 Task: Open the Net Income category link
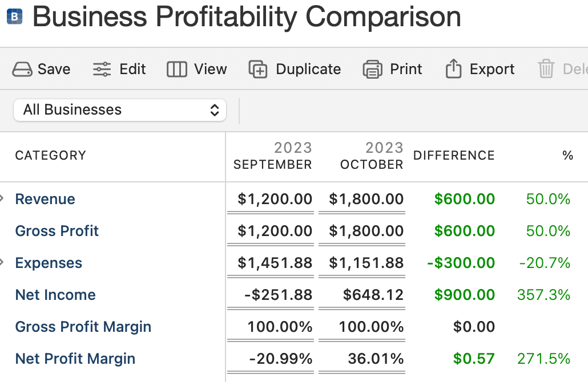pos(55,295)
